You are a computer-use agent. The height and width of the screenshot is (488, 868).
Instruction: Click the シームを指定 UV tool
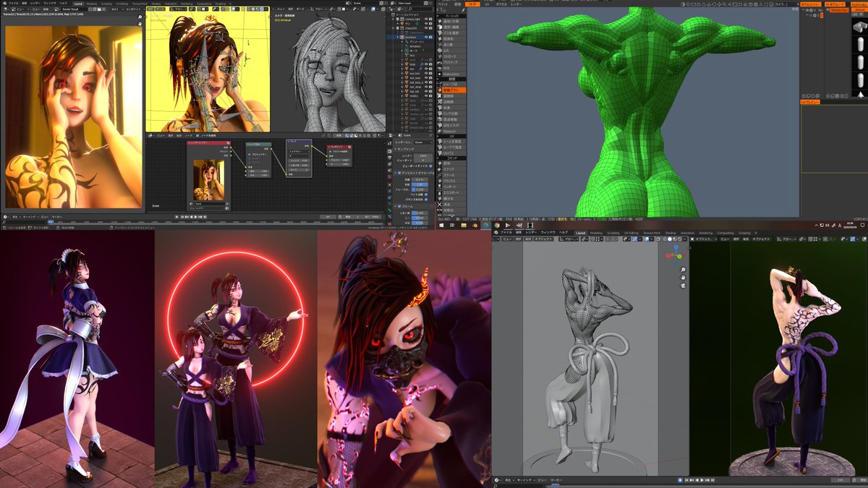click(x=451, y=142)
